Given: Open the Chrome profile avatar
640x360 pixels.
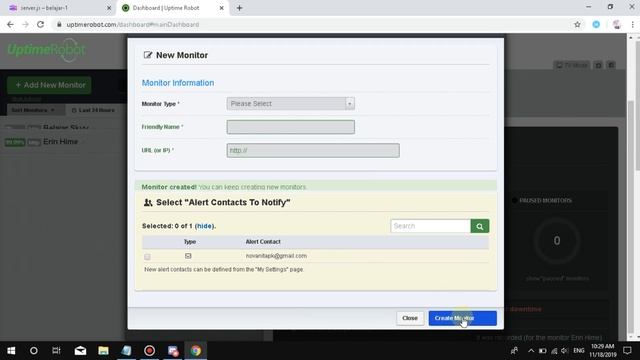Looking at the screenshot, I should coord(616,24).
